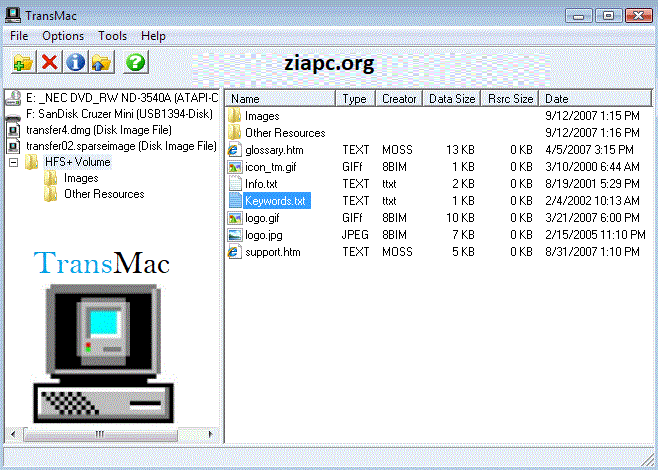Sort by the Creator column header
This screenshot has width=658, height=470.
tap(399, 99)
